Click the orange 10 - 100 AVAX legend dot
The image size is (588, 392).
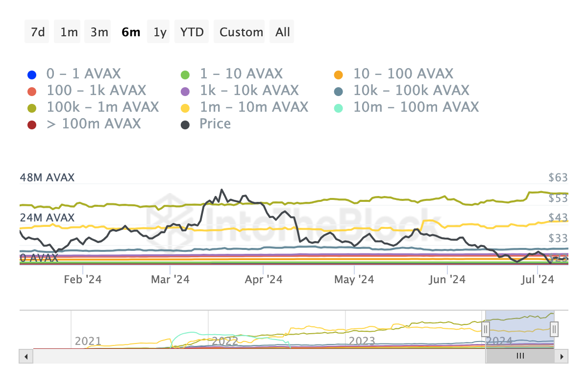(x=339, y=75)
